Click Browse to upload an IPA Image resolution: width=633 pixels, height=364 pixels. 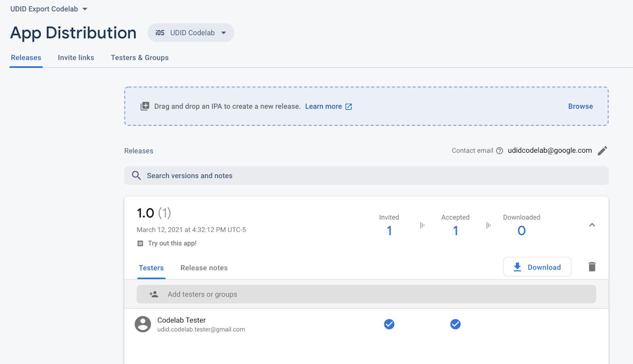580,106
